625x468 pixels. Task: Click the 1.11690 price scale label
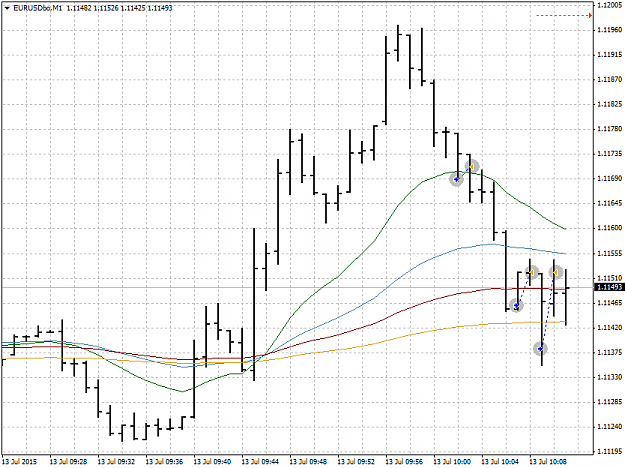(x=610, y=179)
